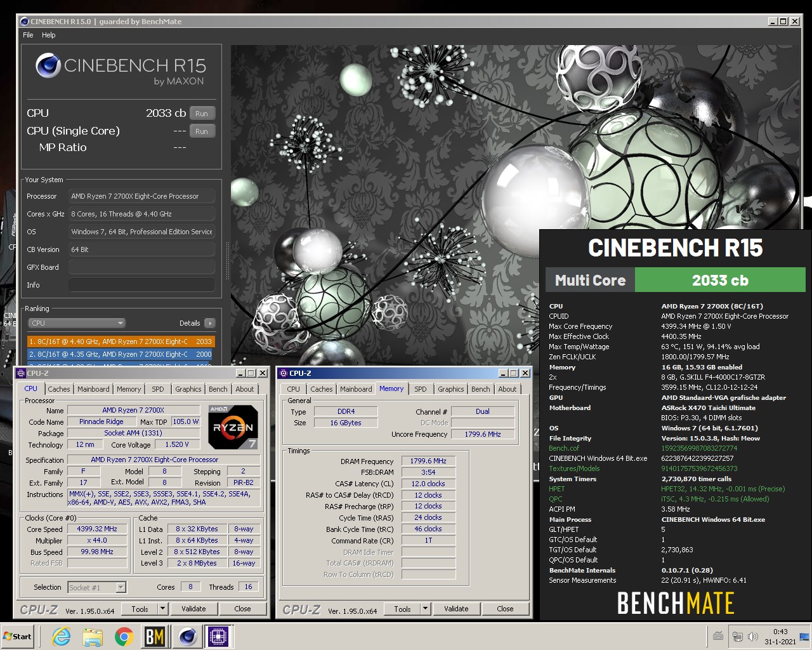Open the CPU ranking dropdown
Screen dimensions: 812x650
click(77, 323)
